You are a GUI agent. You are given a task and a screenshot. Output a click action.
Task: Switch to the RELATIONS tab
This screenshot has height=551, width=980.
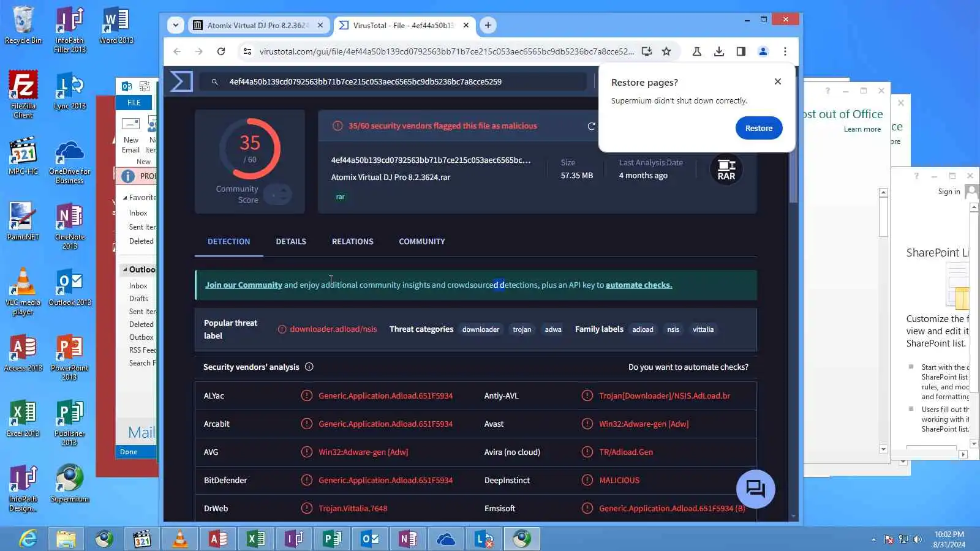[x=353, y=241]
